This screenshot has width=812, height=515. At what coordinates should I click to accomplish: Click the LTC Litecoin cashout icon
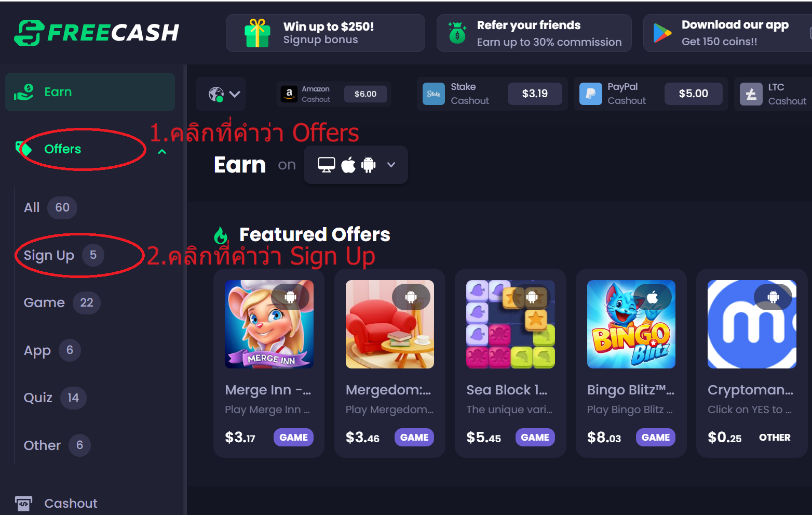click(751, 94)
